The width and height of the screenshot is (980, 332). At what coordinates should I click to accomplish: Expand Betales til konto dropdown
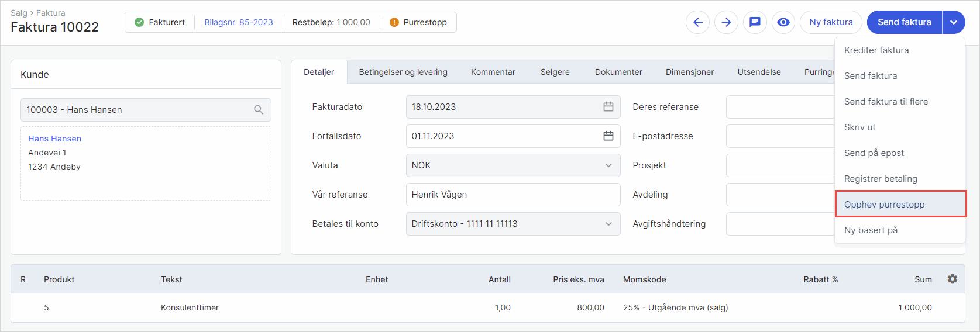tap(513, 224)
